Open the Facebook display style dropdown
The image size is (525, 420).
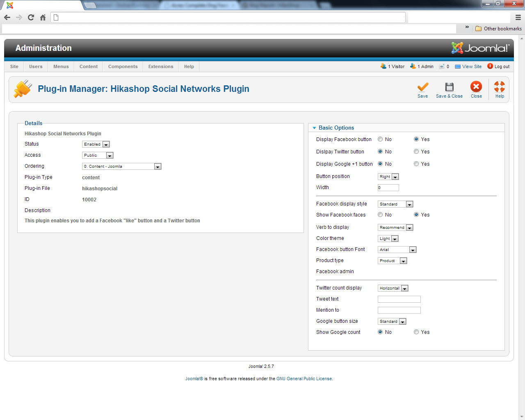tap(395, 204)
